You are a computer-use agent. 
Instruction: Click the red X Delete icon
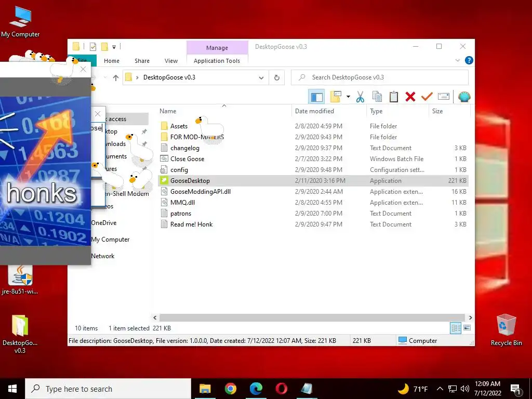[410, 97]
